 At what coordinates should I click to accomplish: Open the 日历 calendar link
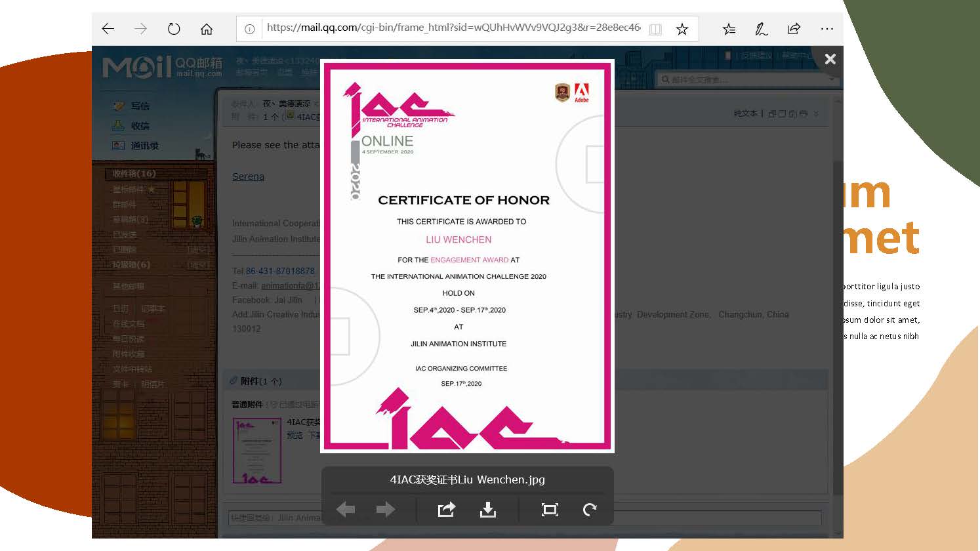[121, 309]
